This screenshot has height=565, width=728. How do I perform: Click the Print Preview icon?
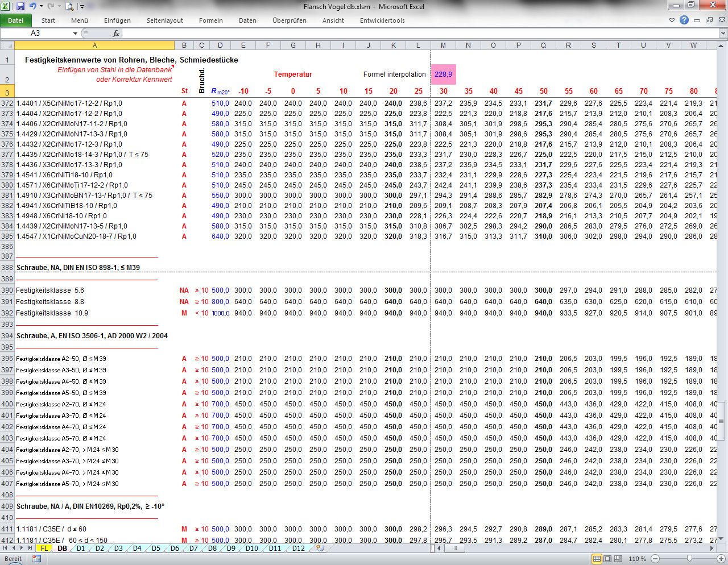coord(69,7)
